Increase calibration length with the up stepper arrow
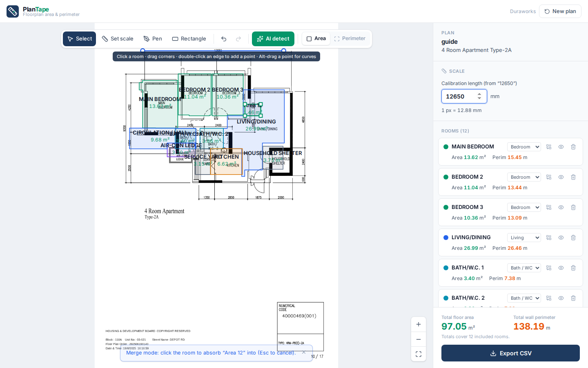The width and height of the screenshot is (588, 368). 479,94
